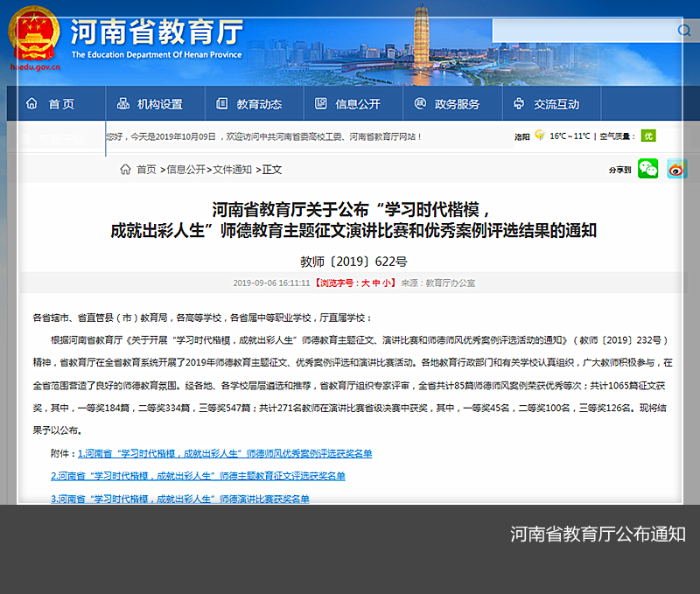Click the 信息公开 breadcrumb link
This screenshot has width=700, height=594.
[x=186, y=170]
